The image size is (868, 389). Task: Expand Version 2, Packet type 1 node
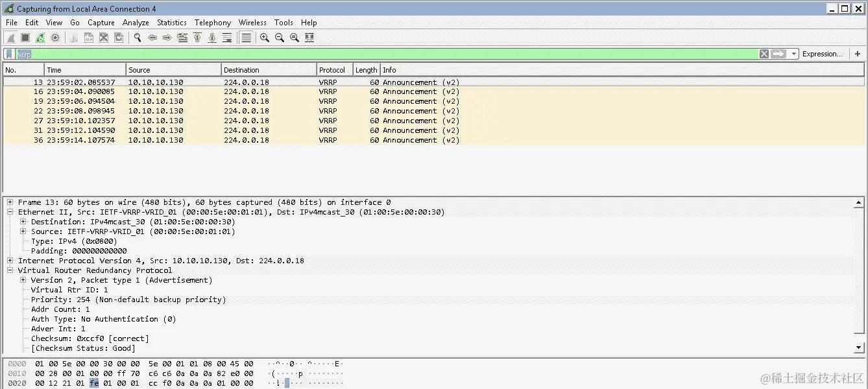(x=23, y=280)
